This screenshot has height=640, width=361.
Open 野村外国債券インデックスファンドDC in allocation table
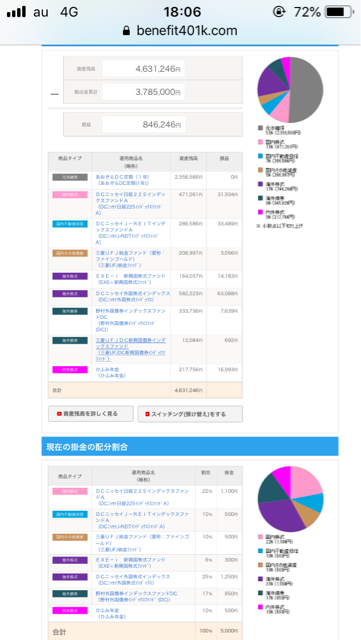(136, 596)
